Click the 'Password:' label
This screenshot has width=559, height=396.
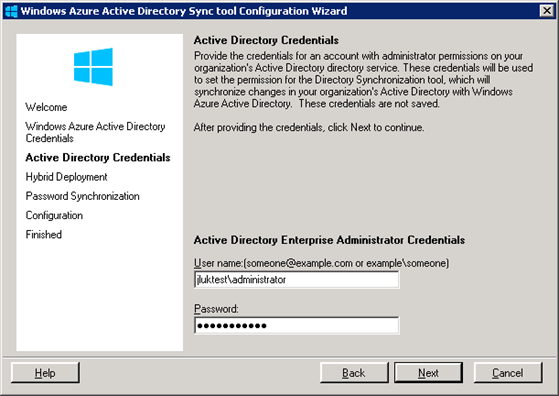pos(216,309)
